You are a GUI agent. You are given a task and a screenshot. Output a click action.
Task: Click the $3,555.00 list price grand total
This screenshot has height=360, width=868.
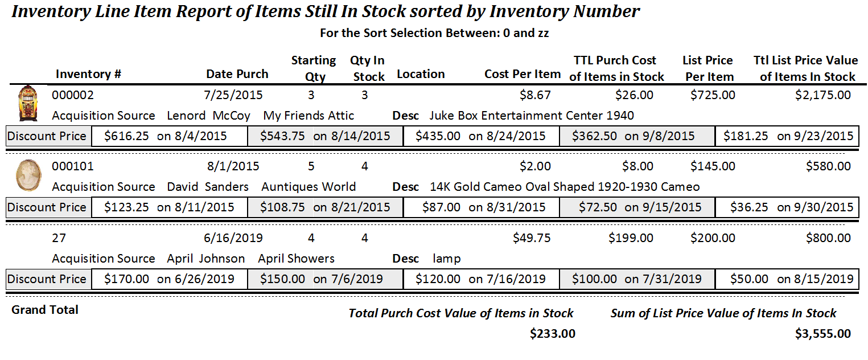click(x=822, y=334)
